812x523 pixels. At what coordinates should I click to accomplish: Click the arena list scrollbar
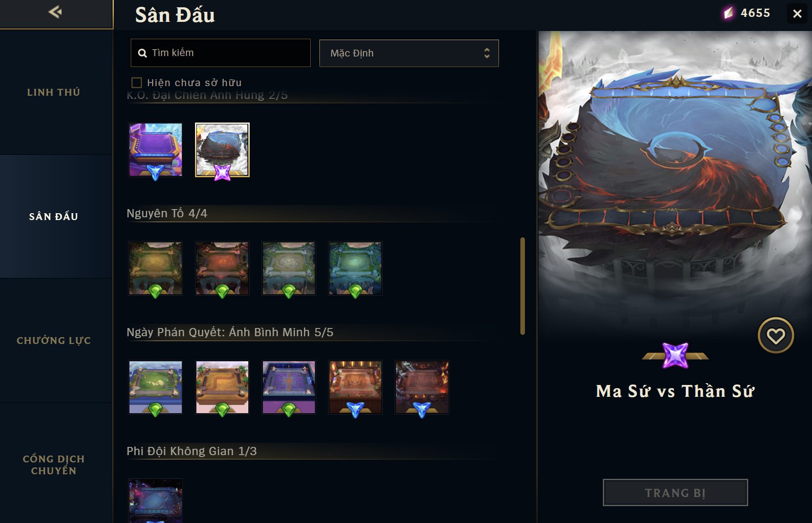(x=523, y=286)
